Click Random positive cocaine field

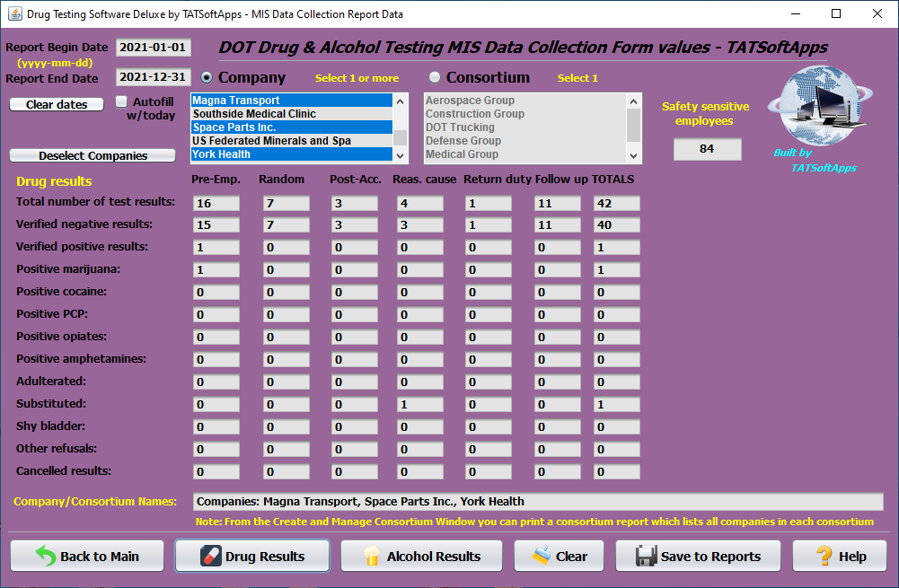click(286, 292)
